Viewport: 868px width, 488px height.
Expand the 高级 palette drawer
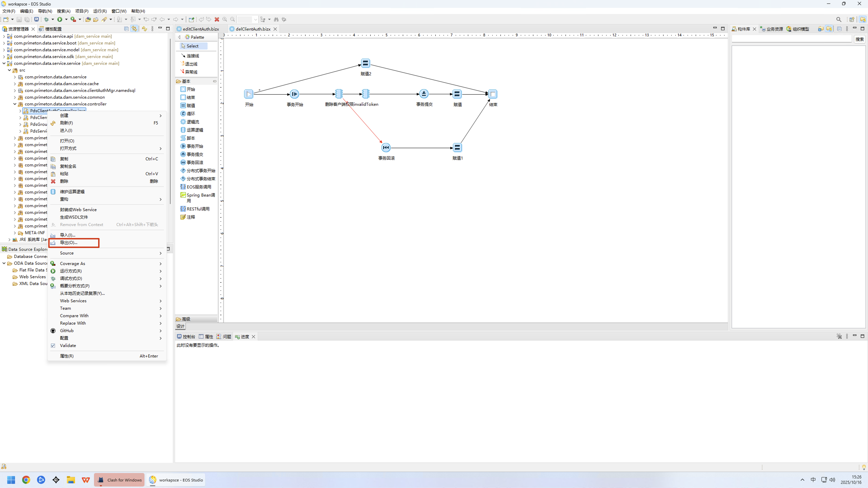click(186, 319)
